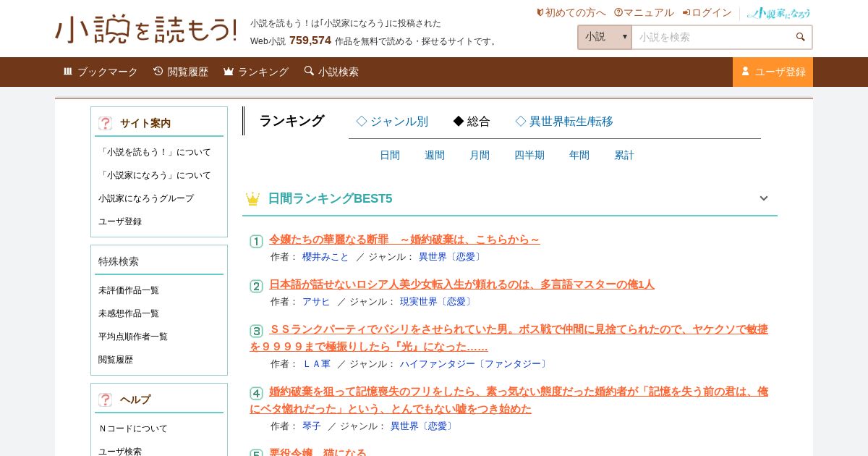The width and height of the screenshot is (868, 456).
Task: Select the 月間 ranking period
Action: (480, 155)
